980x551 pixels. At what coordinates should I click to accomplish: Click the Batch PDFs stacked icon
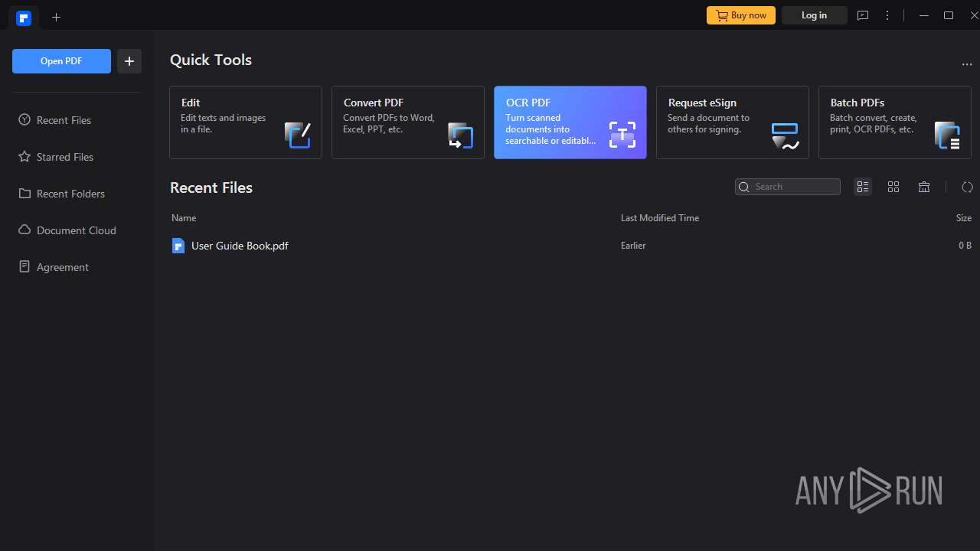[947, 135]
